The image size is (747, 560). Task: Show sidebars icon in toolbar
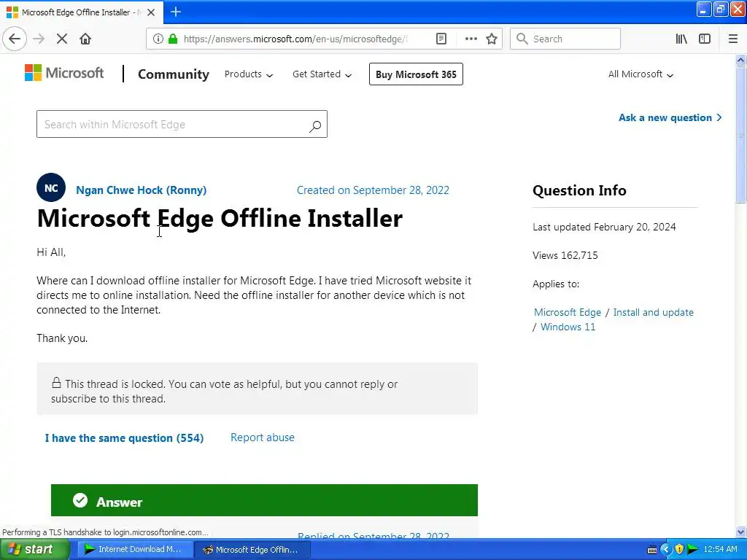click(705, 39)
